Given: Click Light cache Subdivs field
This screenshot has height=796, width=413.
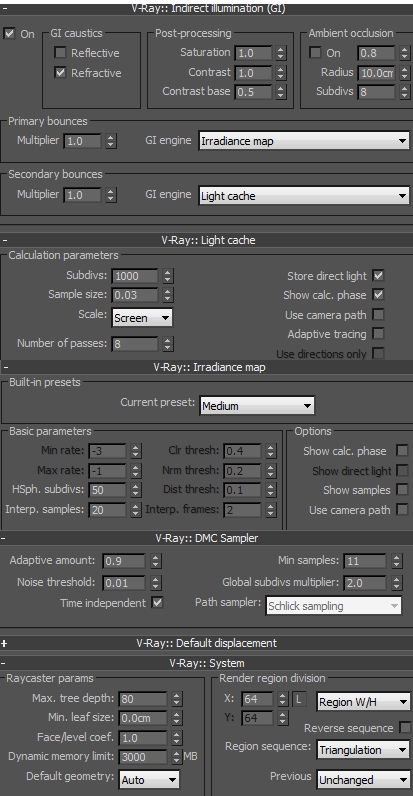Looking at the screenshot, I should [x=135, y=276].
